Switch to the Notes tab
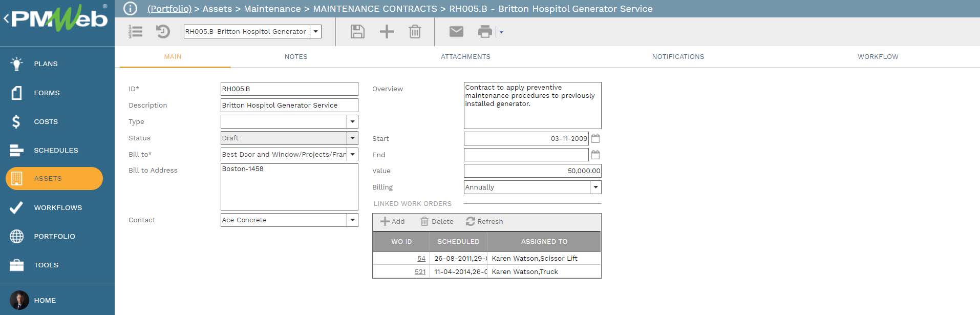The image size is (980, 315). coord(296,57)
